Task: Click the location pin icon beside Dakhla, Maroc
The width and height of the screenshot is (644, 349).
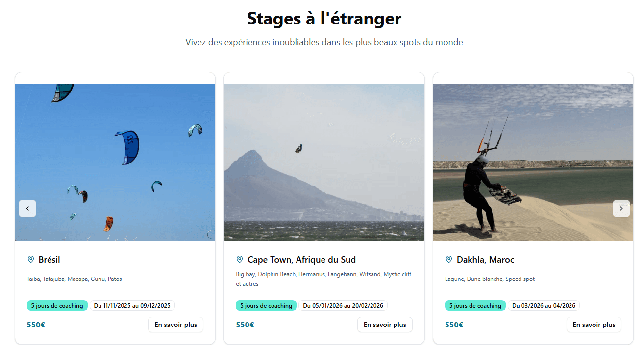Action: (449, 260)
